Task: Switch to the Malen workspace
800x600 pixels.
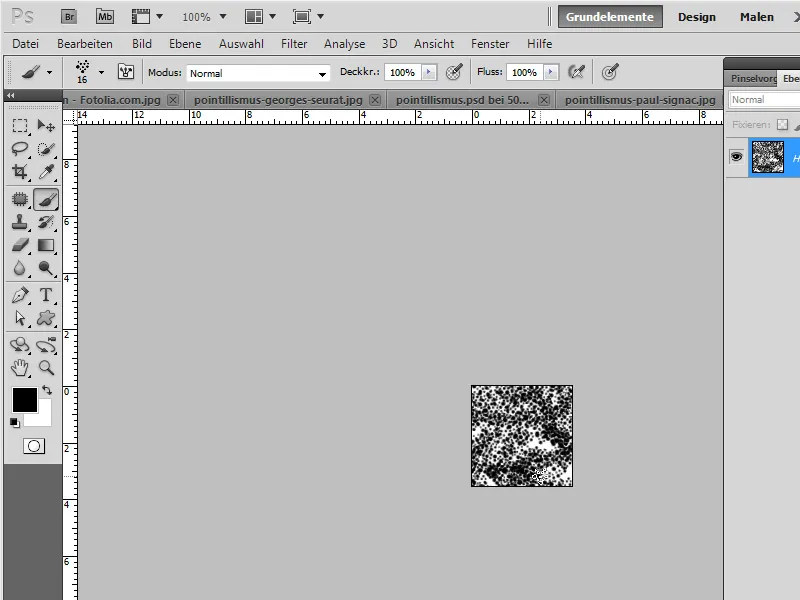Action: coord(755,16)
